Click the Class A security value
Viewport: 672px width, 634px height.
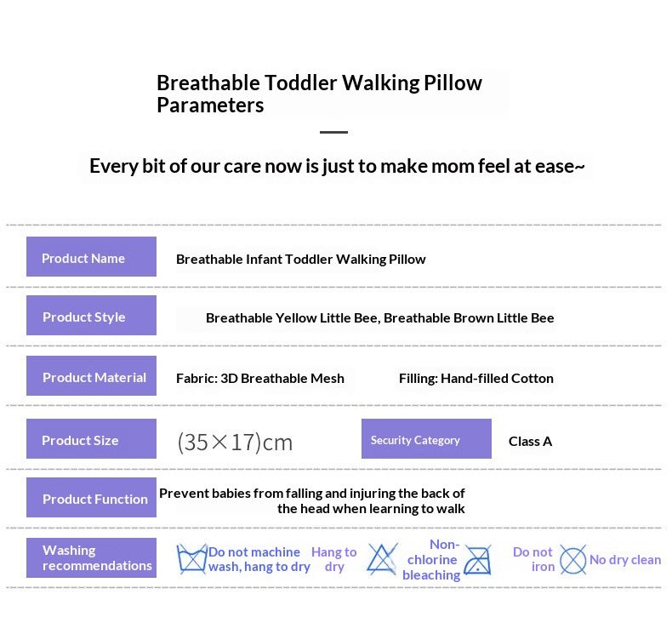tap(530, 441)
